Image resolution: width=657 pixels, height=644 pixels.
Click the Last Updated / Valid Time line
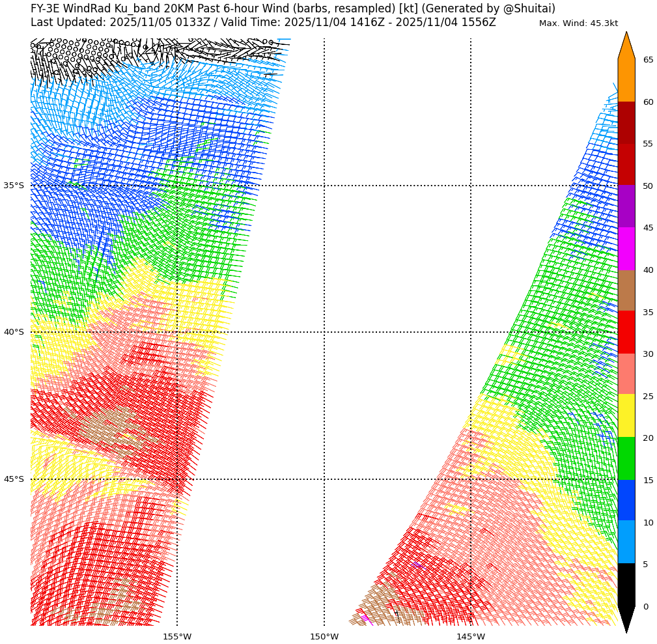(263, 23)
